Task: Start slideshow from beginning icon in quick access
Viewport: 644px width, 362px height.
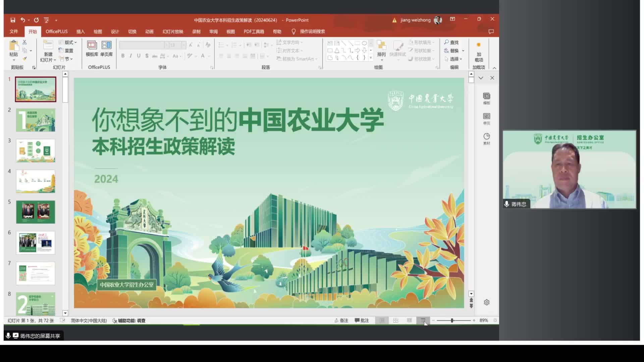Action: point(46,20)
